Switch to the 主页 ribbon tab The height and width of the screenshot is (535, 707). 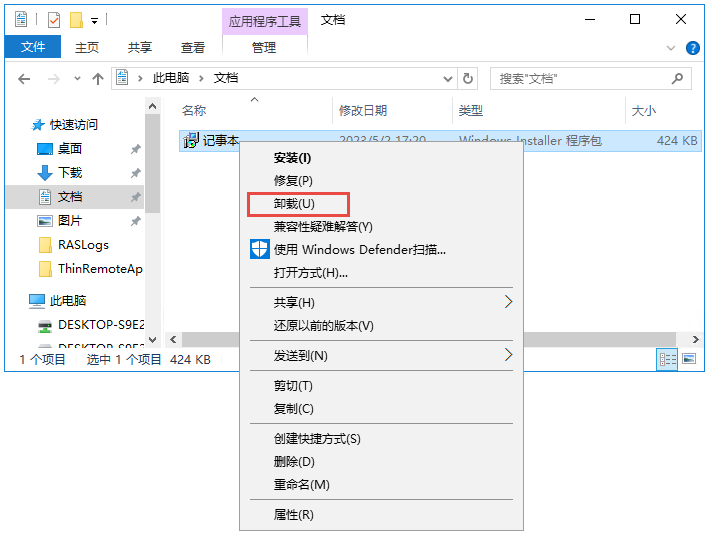click(87, 47)
